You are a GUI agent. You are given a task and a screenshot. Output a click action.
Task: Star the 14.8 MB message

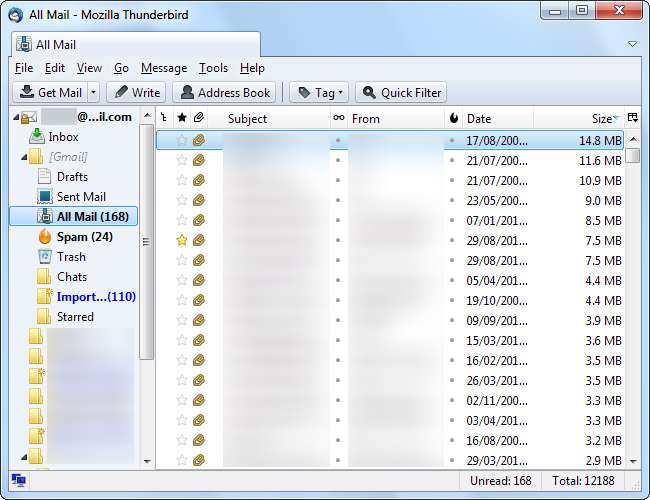tap(182, 140)
